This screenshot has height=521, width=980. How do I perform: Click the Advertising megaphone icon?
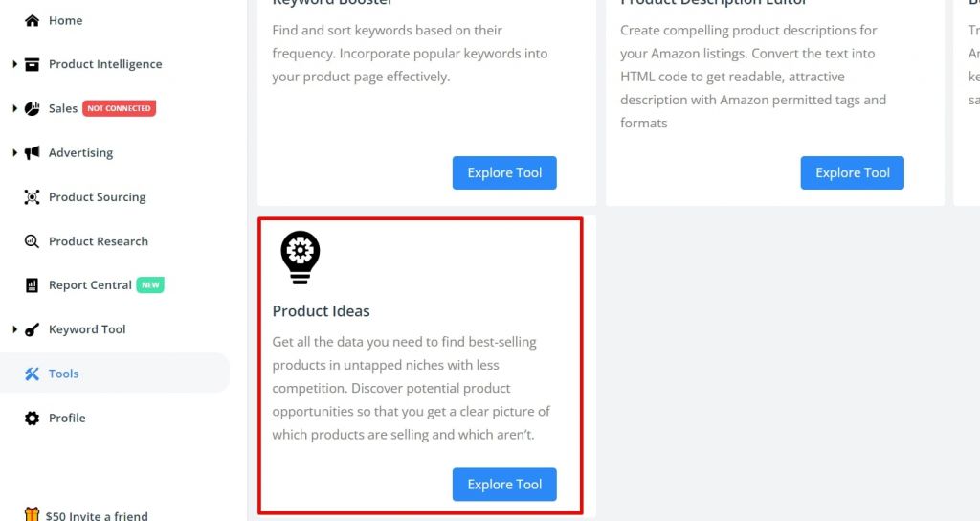(32, 152)
